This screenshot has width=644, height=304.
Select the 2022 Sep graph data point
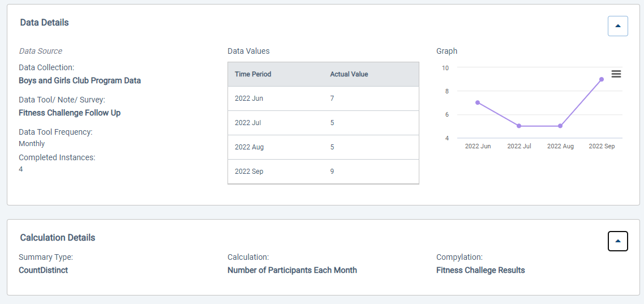click(x=602, y=79)
